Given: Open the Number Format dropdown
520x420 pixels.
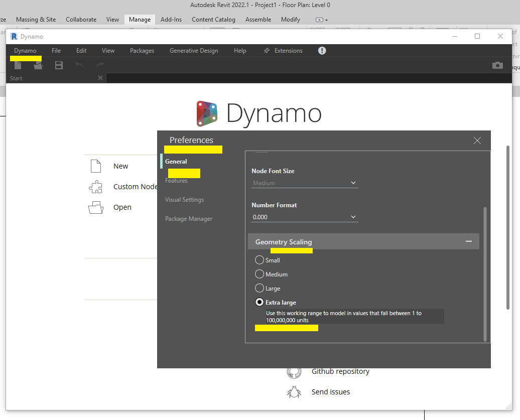Looking at the screenshot, I should [305, 217].
